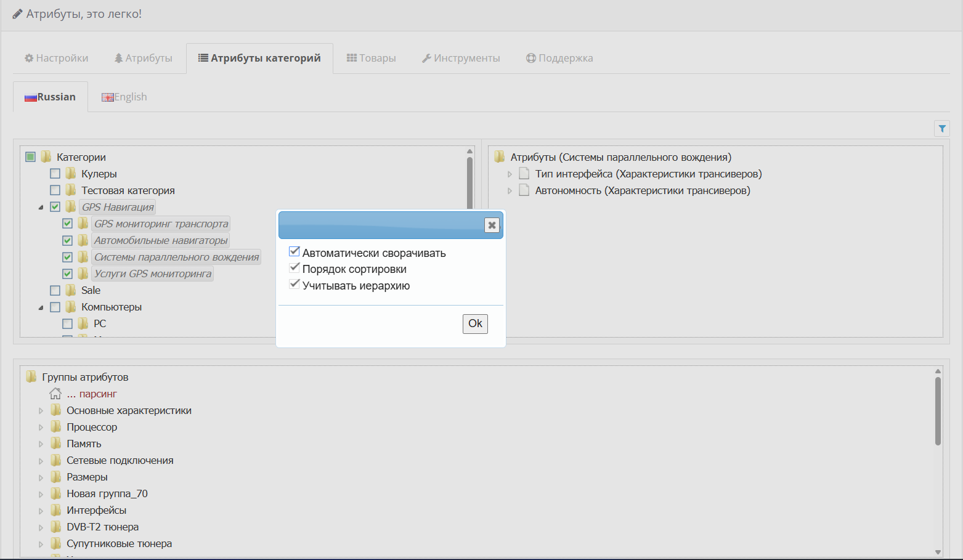Screen dimensions: 963x560
Task: Open the English language tab
Action: 124,97
